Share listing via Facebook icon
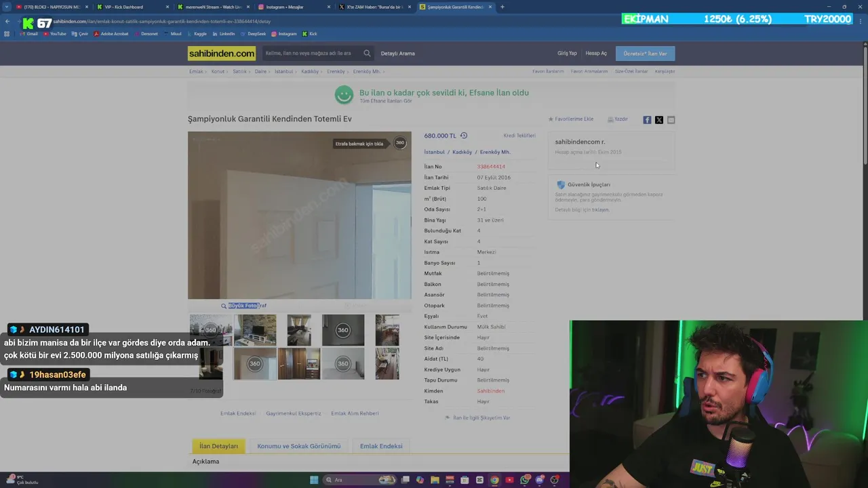This screenshot has height=488, width=868. tap(647, 120)
